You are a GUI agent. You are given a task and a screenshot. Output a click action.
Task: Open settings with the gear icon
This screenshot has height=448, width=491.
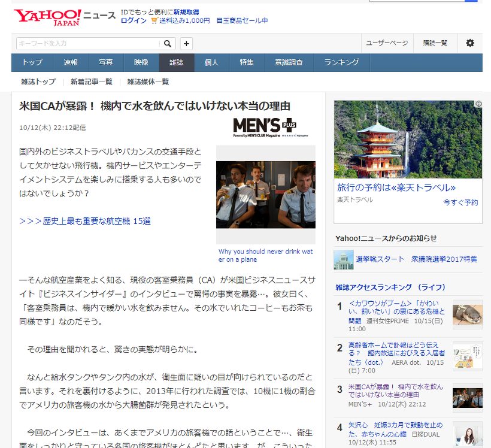(470, 43)
